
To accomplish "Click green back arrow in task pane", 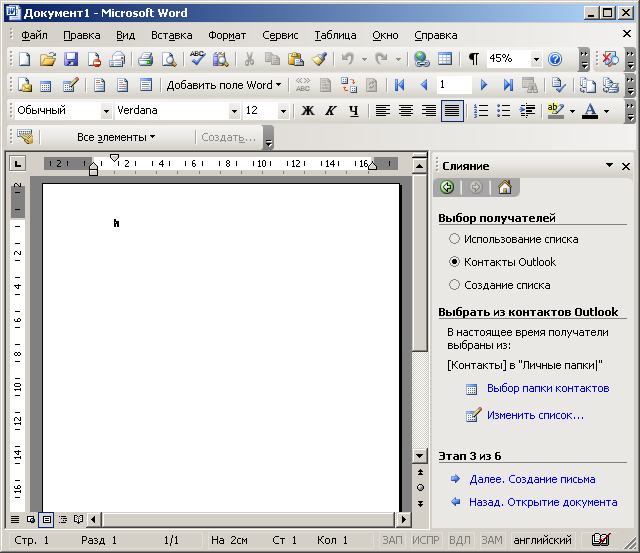I will click(x=447, y=187).
